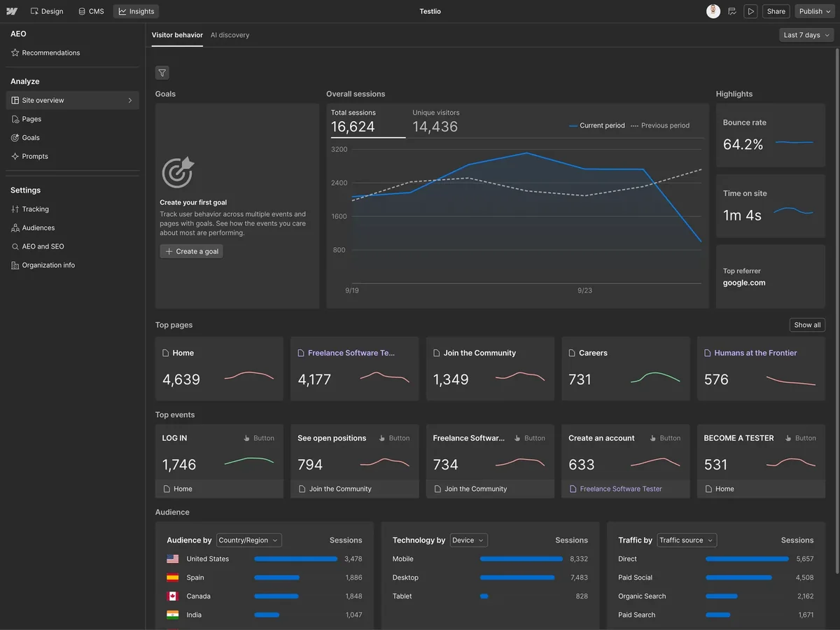Click Freelance Software Tester link under Create an account
Viewport: 840px width, 630px height.
[621, 489]
